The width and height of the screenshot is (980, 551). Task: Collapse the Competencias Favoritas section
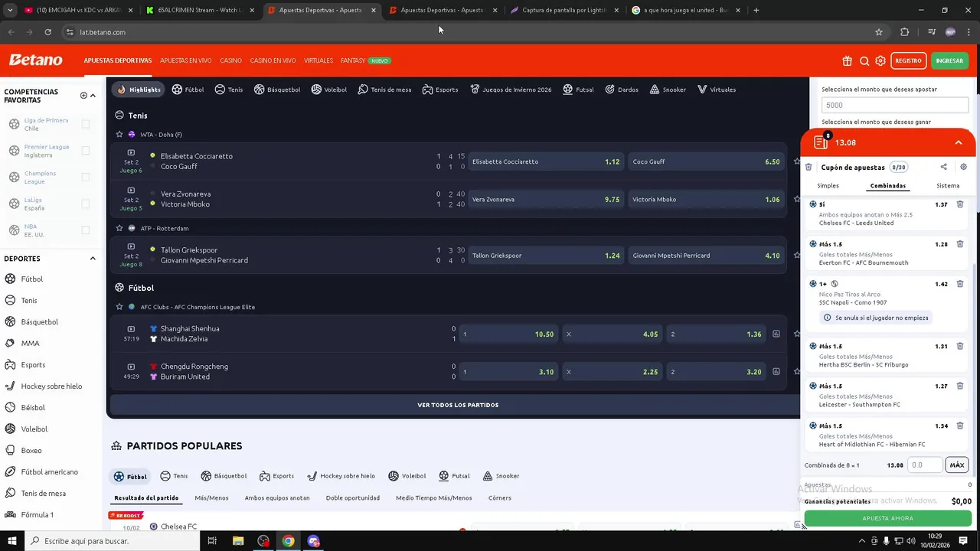pos(93,96)
